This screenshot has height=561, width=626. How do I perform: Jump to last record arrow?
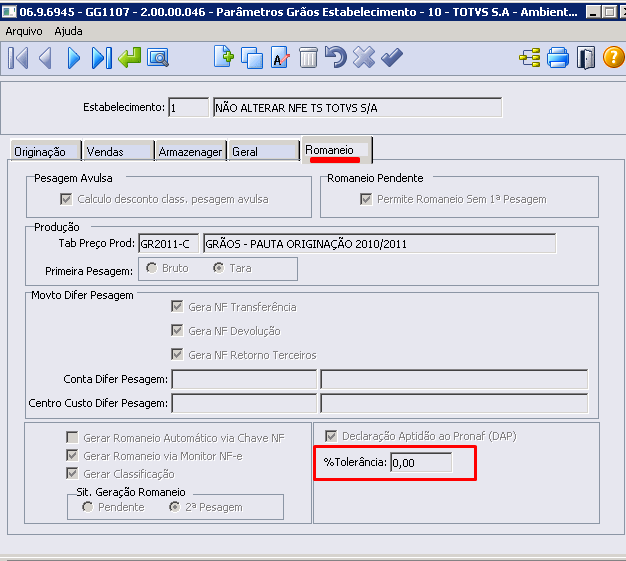pos(101,58)
